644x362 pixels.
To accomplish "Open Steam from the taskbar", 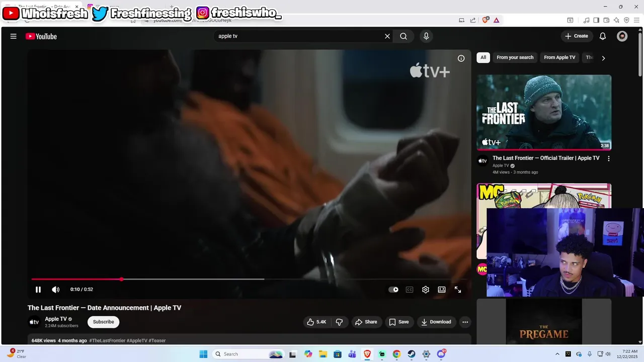I will pos(411,354).
